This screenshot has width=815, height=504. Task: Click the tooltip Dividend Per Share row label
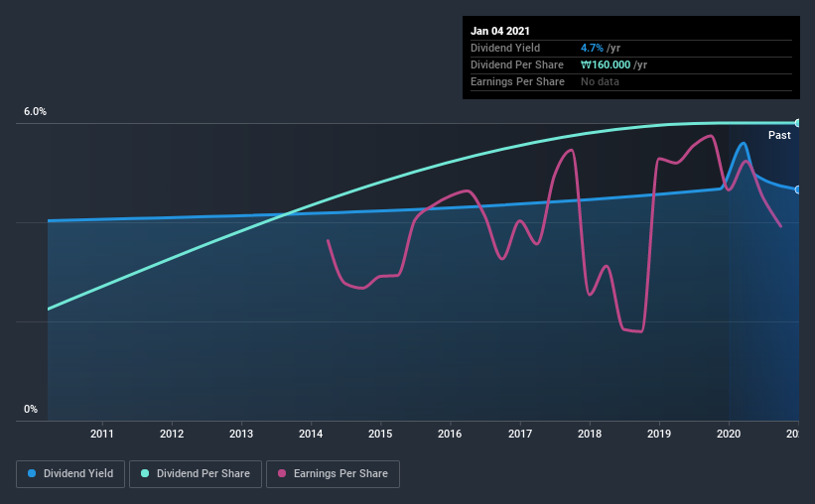tap(516, 64)
